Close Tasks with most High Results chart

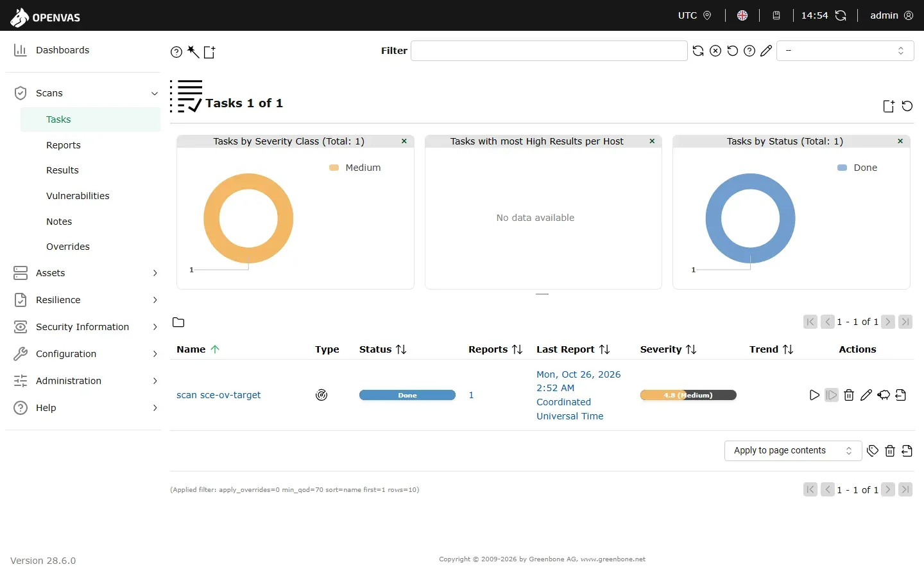tap(652, 141)
